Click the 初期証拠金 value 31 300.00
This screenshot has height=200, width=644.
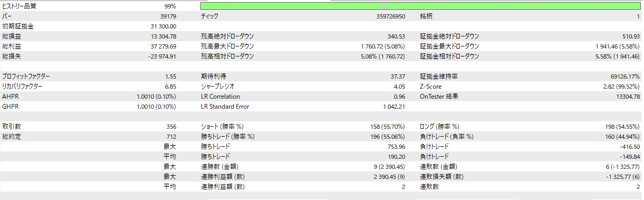coord(163,26)
